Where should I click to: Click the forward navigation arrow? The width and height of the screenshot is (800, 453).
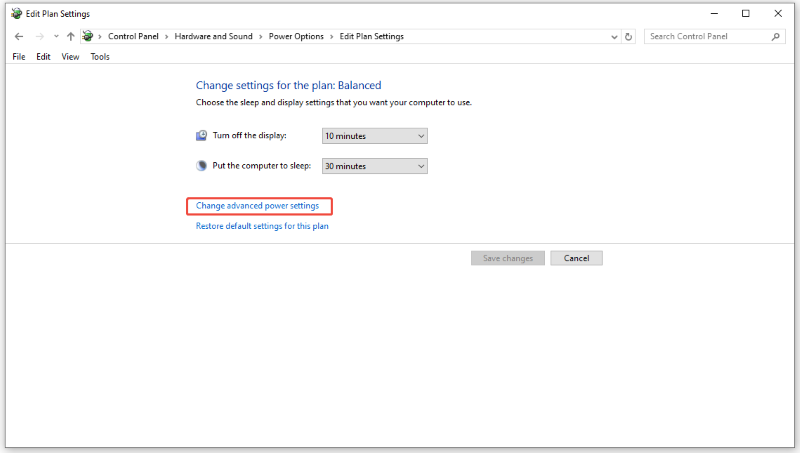(x=39, y=36)
